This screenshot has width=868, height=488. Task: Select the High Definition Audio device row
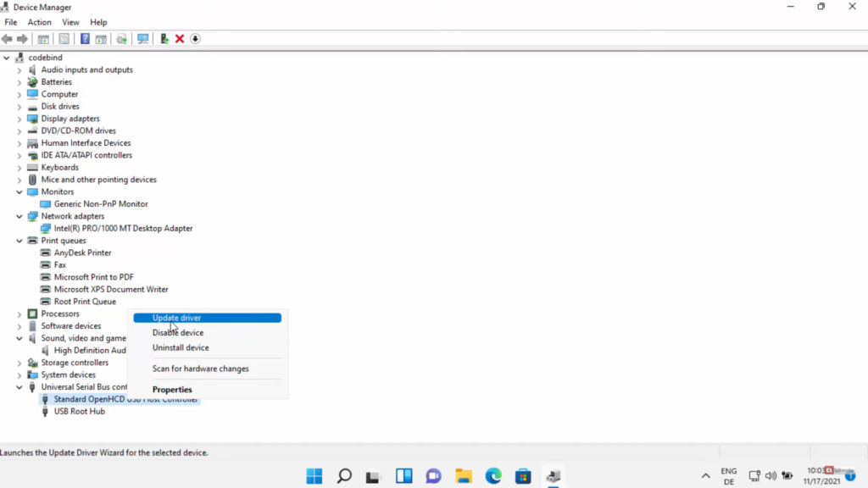(x=90, y=350)
